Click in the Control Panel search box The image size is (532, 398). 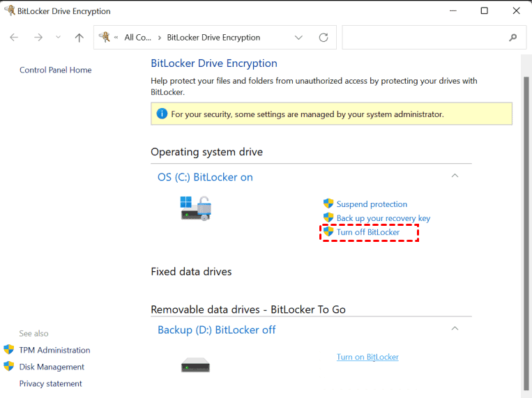424,38
